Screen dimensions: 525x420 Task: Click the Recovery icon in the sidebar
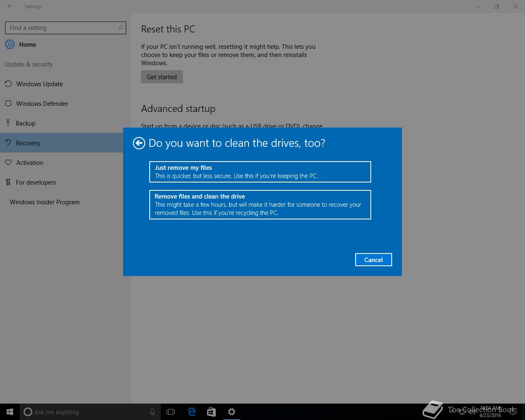tap(8, 143)
